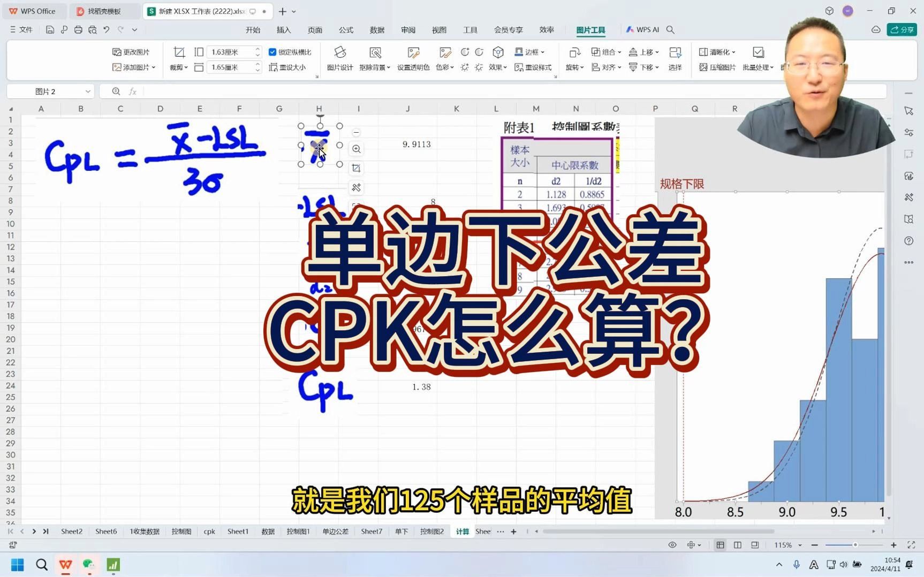924x577 pixels.
Task: Click the zoom in plus button
Action: point(893,545)
